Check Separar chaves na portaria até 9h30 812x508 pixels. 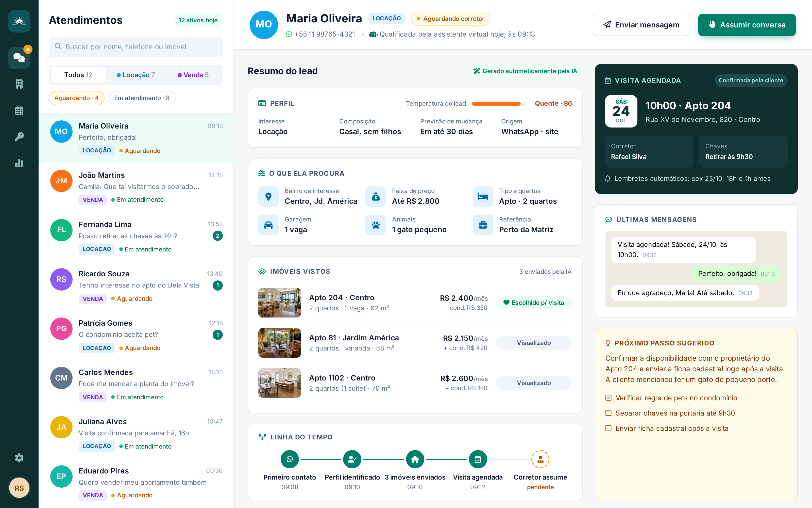pos(608,413)
